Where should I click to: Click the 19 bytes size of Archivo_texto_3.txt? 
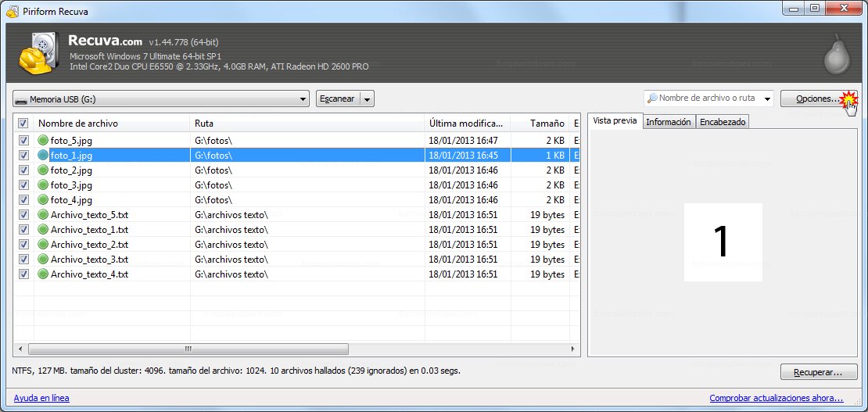(547, 260)
